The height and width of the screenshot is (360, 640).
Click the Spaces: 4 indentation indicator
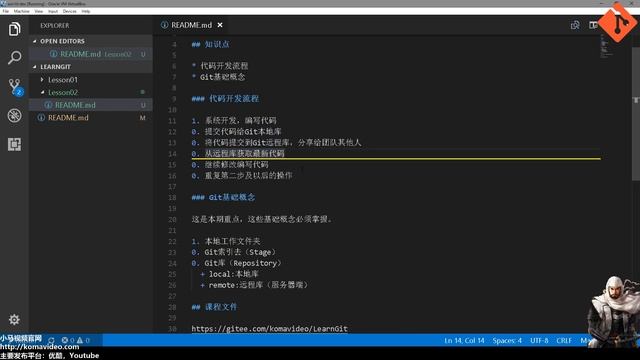[507, 340]
